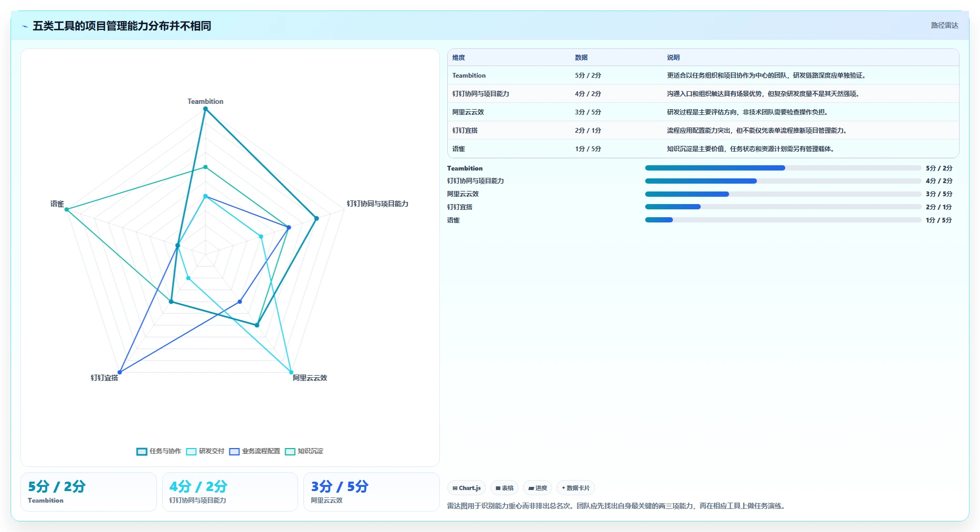
Task: Open the 钉钉协同与项目能力 4分 / 2分 data card
Action: click(230, 492)
